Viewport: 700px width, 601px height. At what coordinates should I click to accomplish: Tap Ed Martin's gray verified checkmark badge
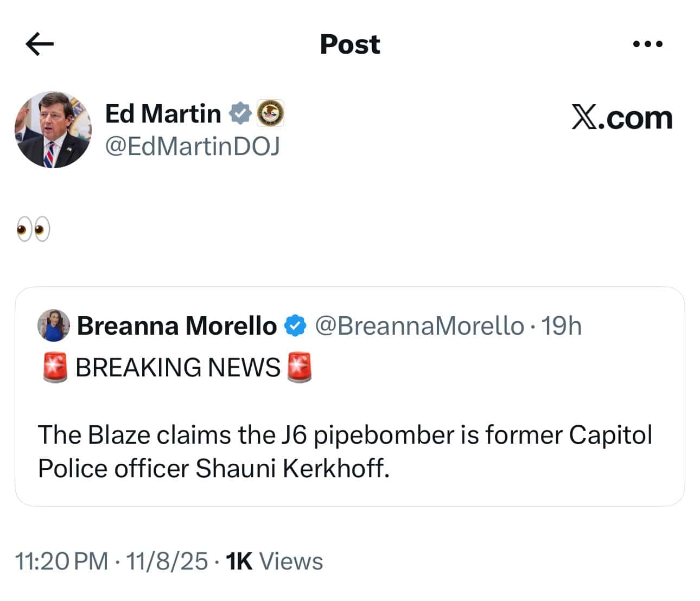239,113
